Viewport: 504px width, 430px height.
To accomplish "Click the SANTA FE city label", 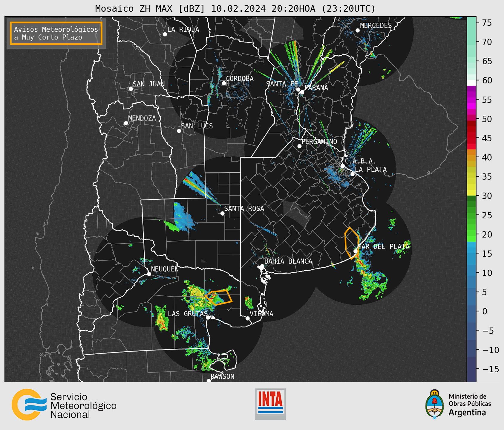I will coord(282,84).
